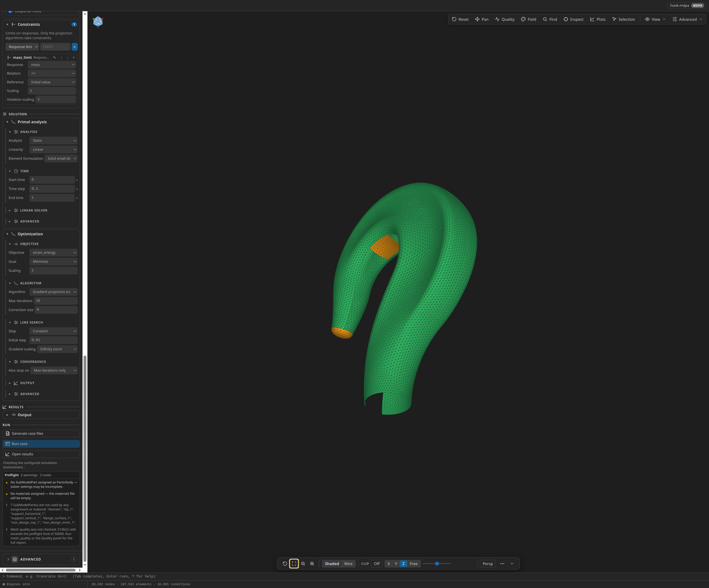
Task: Adjust the clip position slider
Action: [x=437, y=564]
